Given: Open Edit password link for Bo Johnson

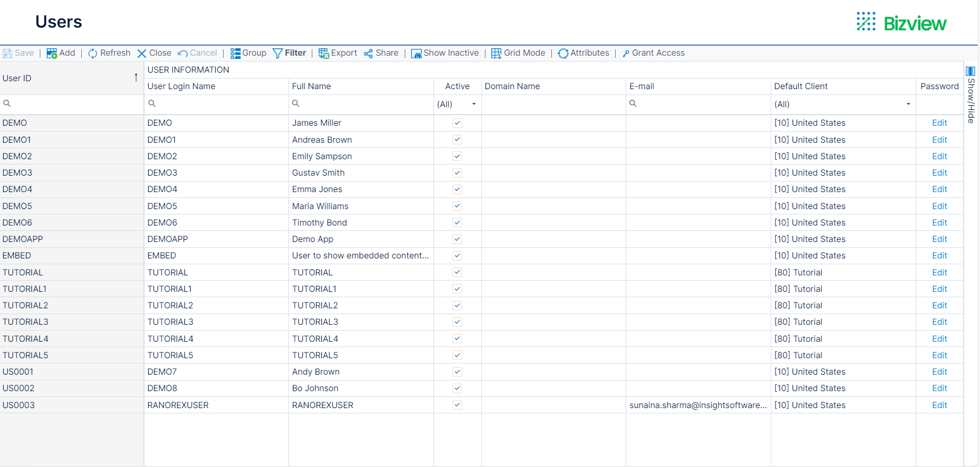Looking at the screenshot, I should click(939, 388).
